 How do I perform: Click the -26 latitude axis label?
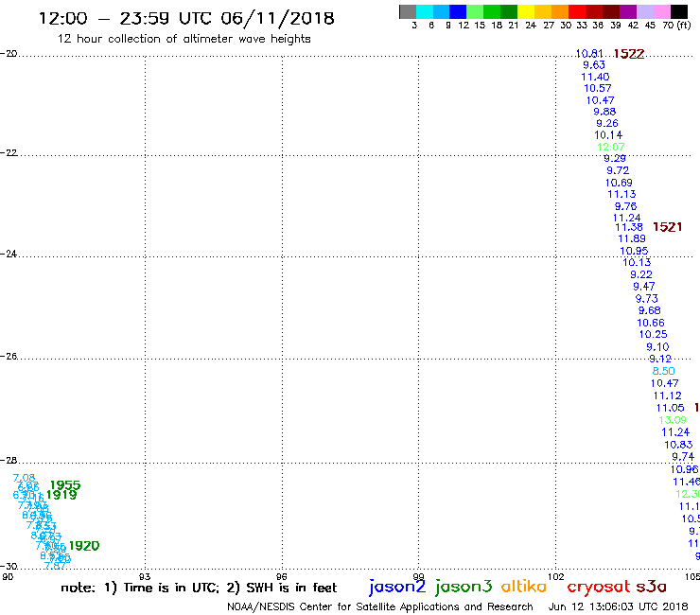click(x=9, y=356)
